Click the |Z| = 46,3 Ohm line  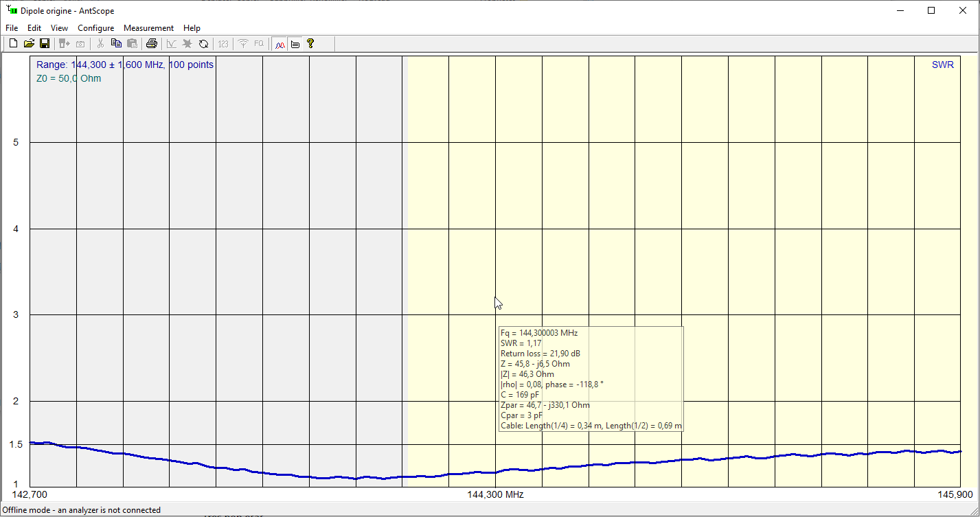(527, 374)
